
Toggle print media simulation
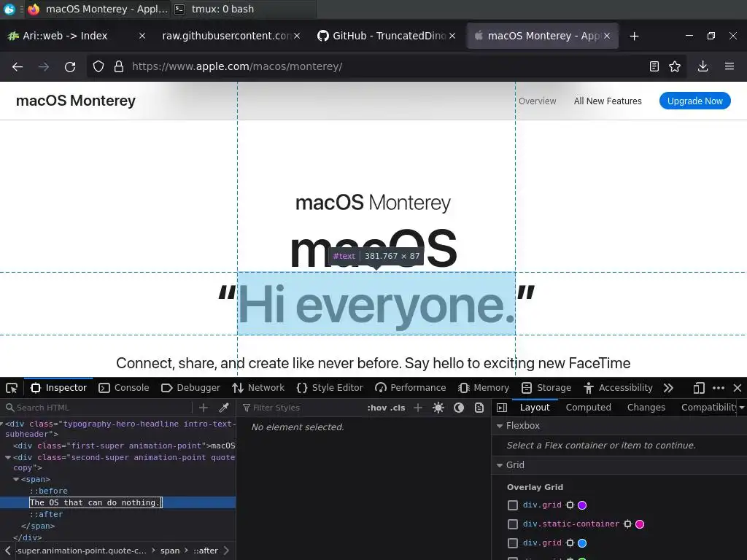(479, 408)
